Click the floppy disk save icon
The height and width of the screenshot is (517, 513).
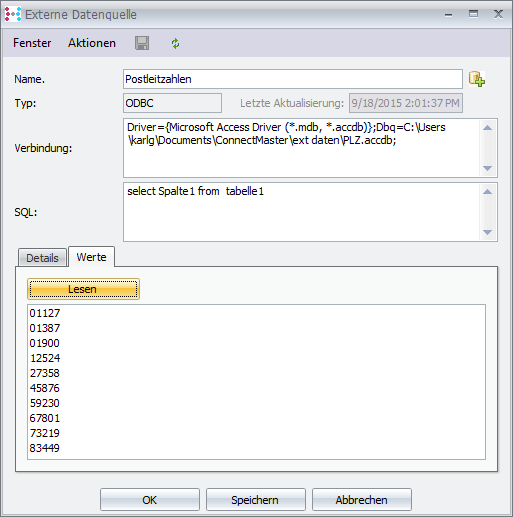[x=142, y=43]
